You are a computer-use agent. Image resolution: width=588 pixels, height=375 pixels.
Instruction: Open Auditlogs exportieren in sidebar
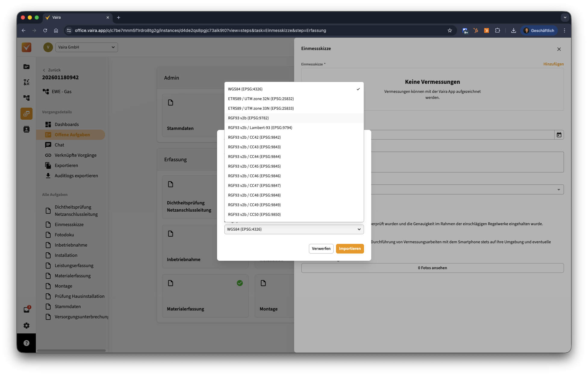point(76,176)
